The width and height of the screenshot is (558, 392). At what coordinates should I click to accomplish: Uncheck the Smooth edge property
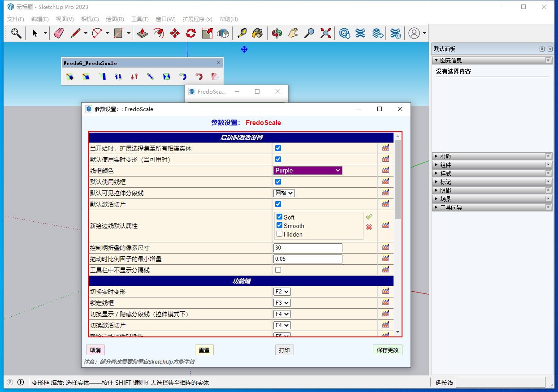coord(279,225)
